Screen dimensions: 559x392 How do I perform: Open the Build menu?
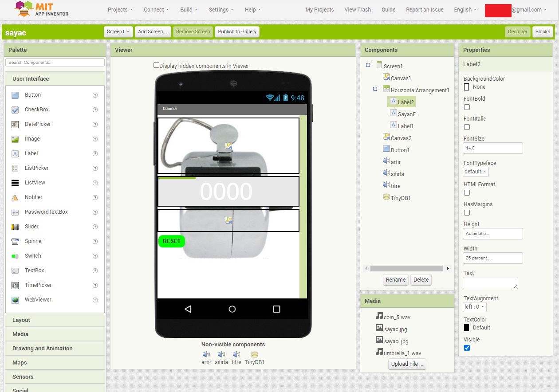[x=189, y=9]
